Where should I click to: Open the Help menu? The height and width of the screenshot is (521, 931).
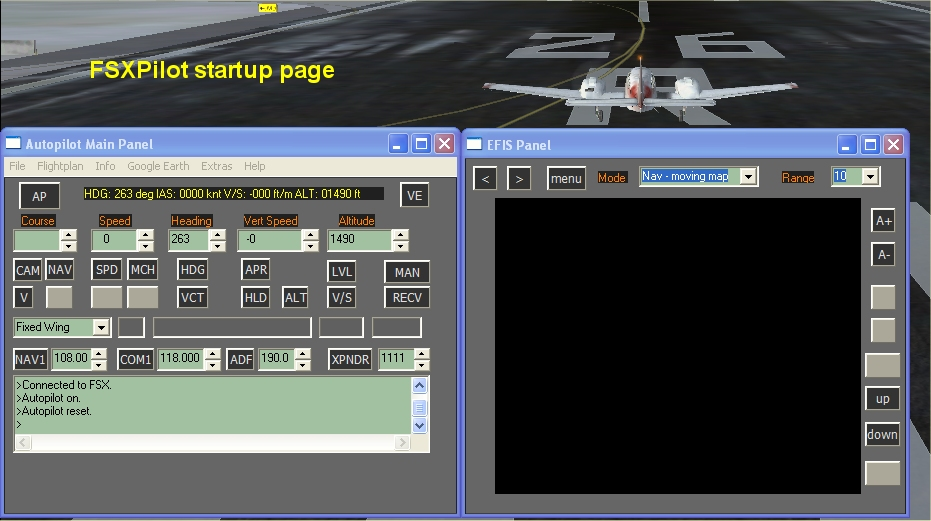point(254,166)
